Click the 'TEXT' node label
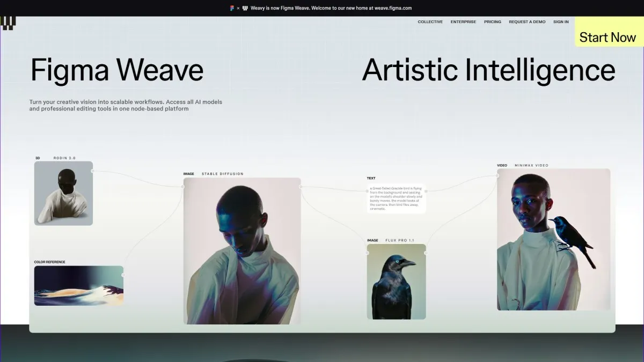Image resolution: width=644 pixels, height=362 pixels. [x=371, y=178]
